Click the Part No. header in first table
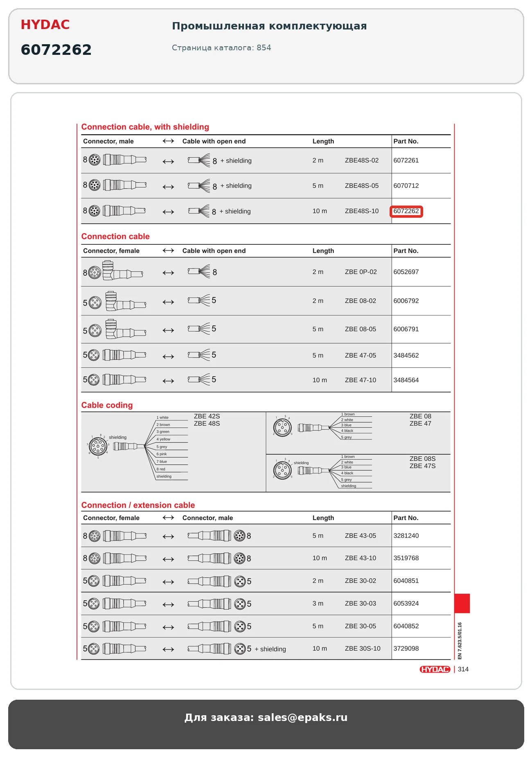The image size is (532, 757). click(x=406, y=141)
